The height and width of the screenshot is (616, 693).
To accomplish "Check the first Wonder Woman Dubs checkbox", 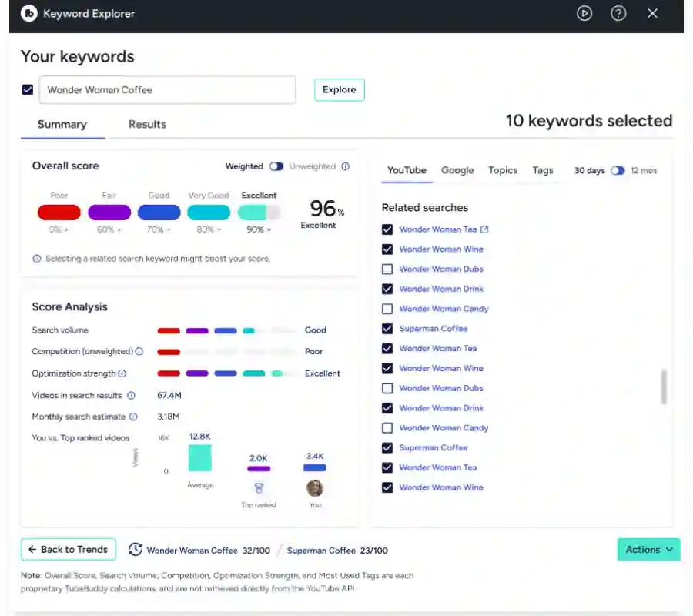I will 387,269.
